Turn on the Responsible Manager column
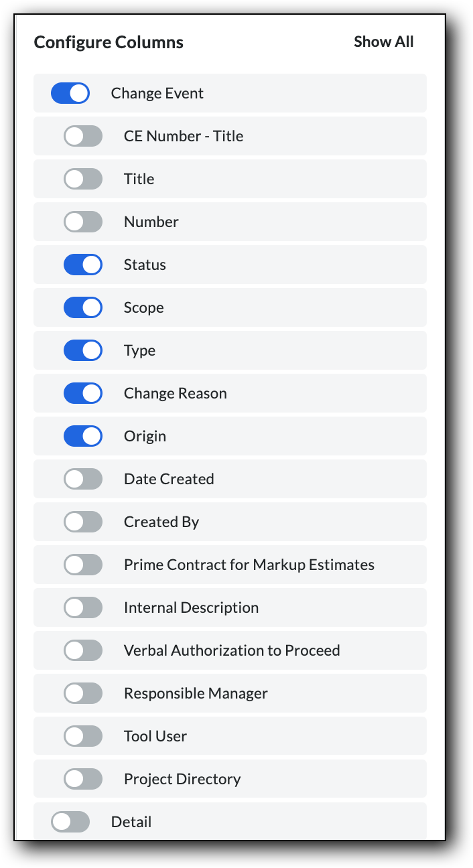473x868 pixels. [x=82, y=693]
